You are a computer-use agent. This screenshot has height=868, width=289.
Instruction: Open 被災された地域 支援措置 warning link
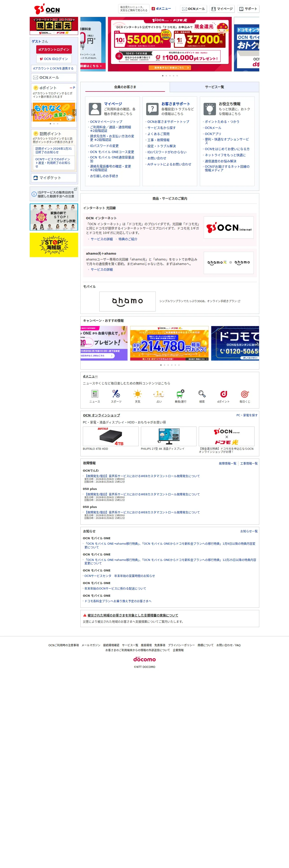tap(133, 615)
